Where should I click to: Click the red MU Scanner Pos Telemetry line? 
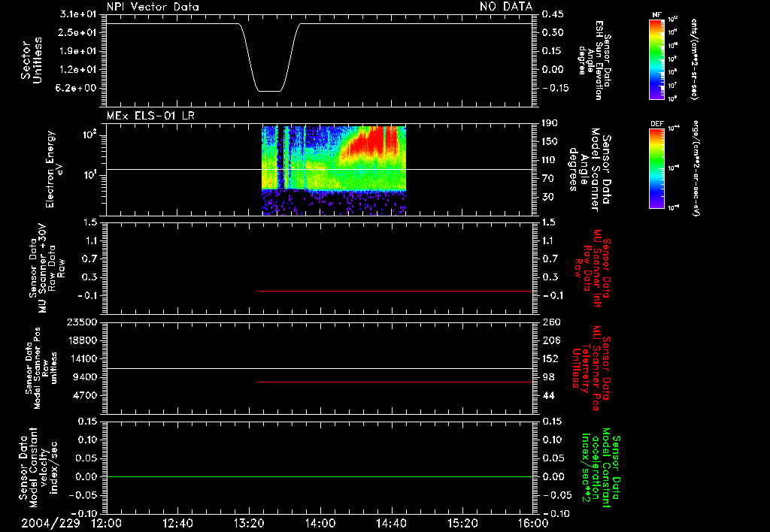pos(395,382)
